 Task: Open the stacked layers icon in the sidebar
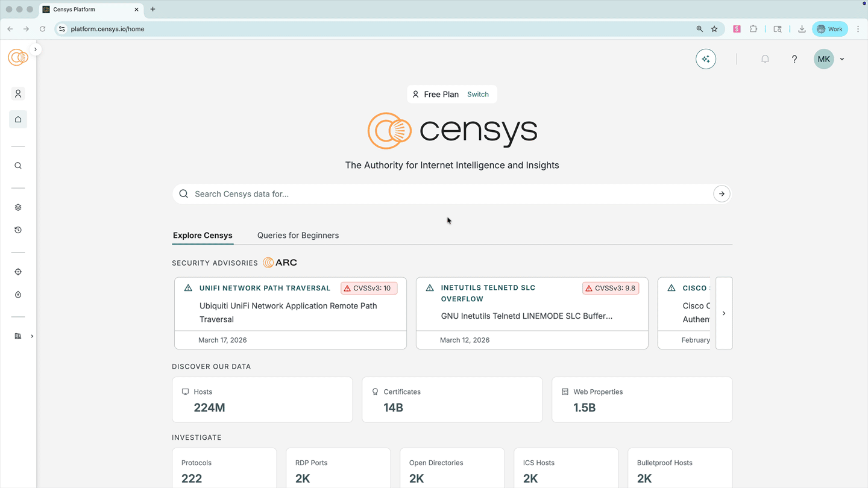(x=18, y=207)
